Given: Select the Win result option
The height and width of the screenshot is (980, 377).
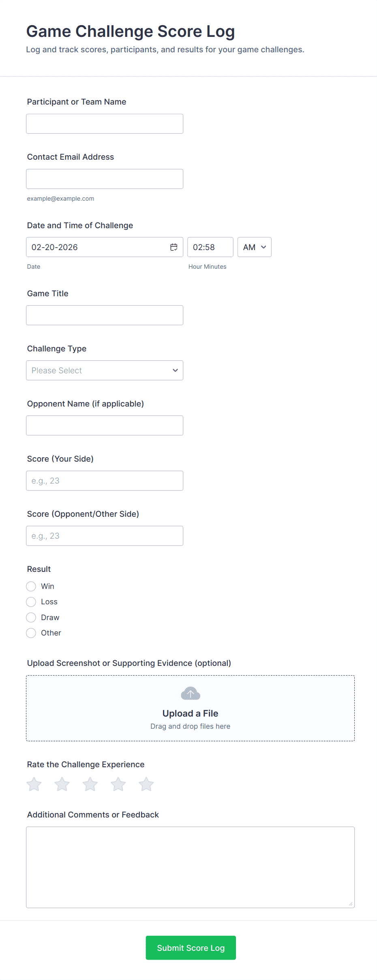Looking at the screenshot, I should coord(31,586).
